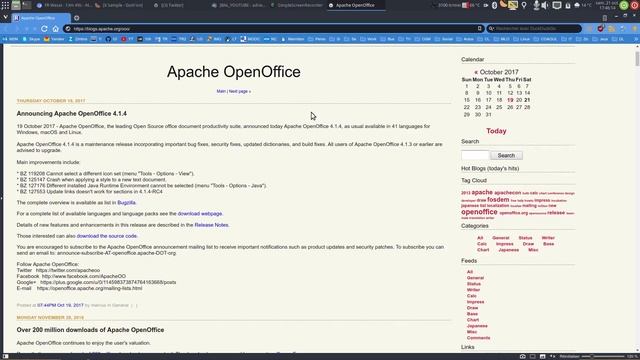Open the Work bookmarks folder

coord(368,39)
